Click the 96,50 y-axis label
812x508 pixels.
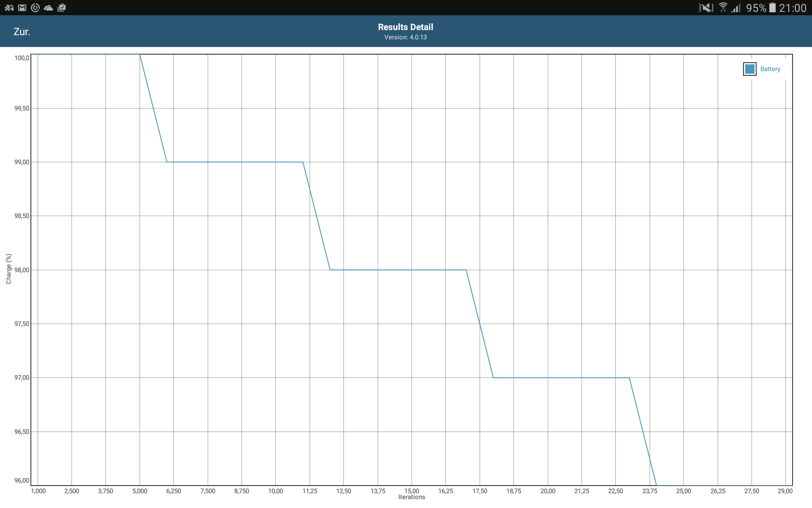tap(22, 432)
